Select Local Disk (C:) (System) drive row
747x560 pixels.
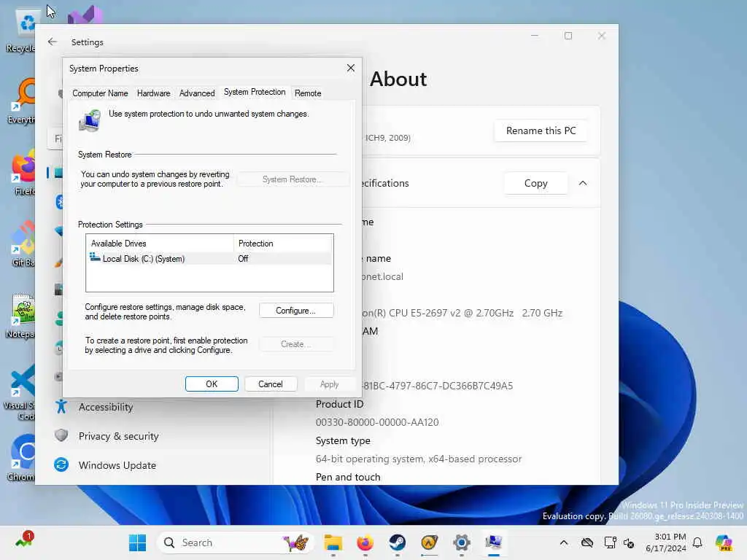(209, 259)
